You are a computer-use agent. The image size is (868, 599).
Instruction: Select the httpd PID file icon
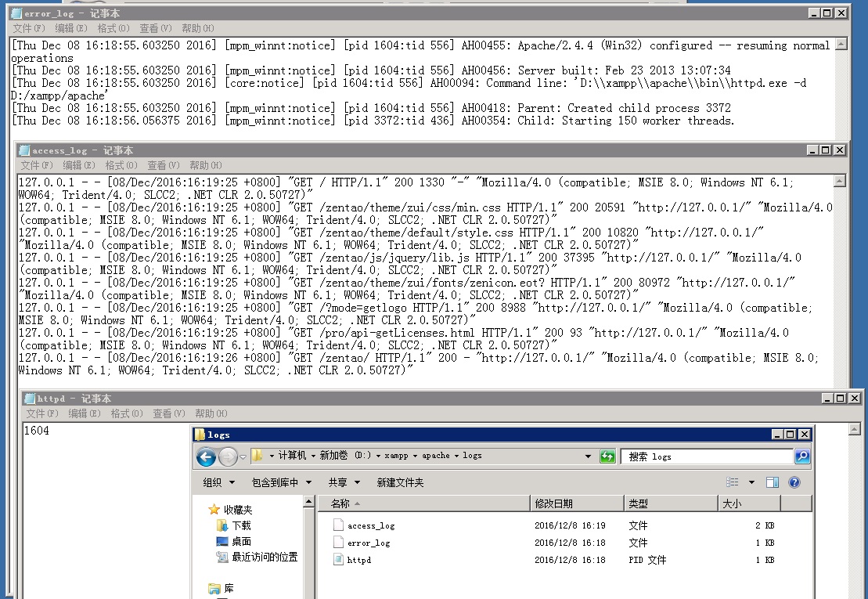[x=338, y=559]
